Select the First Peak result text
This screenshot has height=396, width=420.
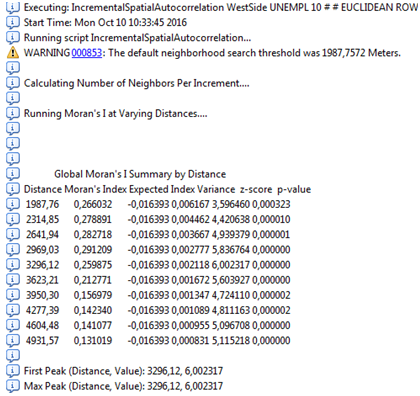123,371
